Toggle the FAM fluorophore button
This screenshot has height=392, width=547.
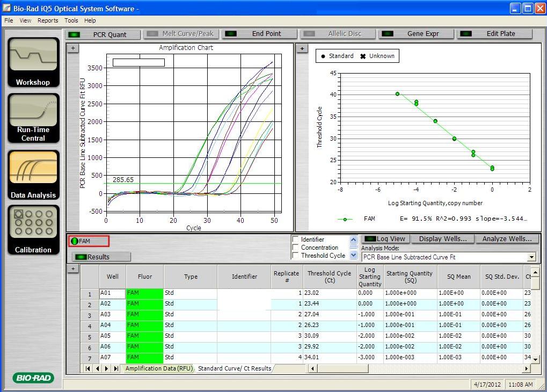coord(89,241)
